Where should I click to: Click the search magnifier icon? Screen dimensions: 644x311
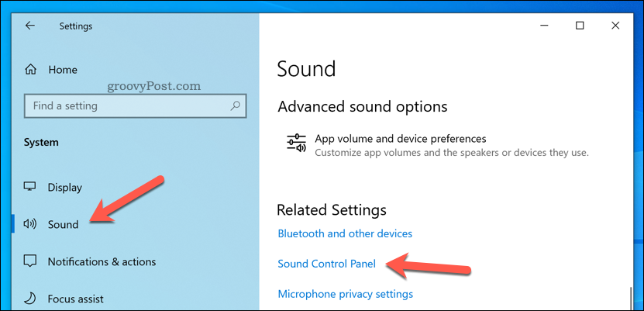click(236, 105)
